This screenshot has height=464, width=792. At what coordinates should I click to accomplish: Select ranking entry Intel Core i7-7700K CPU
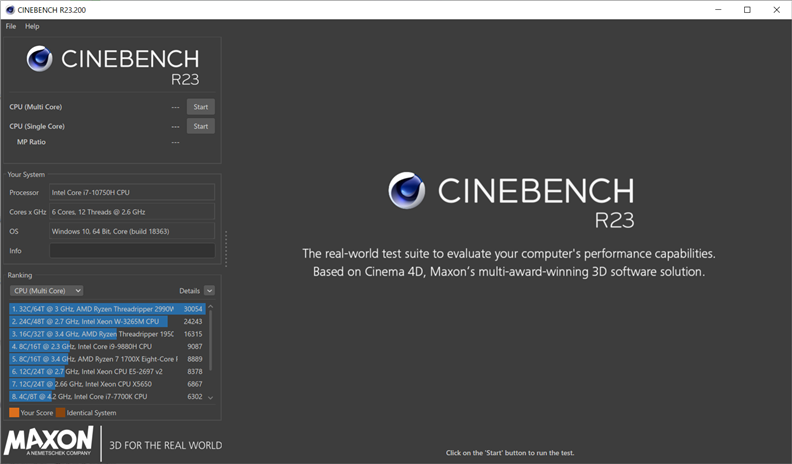[107, 396]
